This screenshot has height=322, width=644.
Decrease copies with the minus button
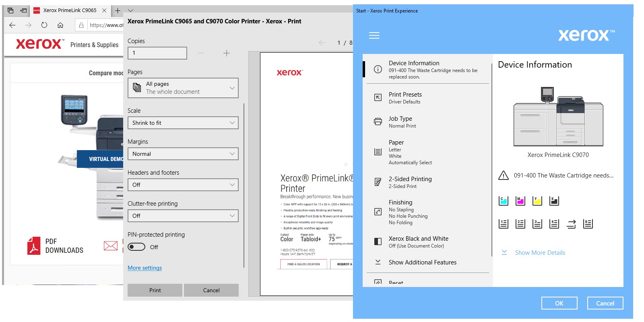pos(201,53)
